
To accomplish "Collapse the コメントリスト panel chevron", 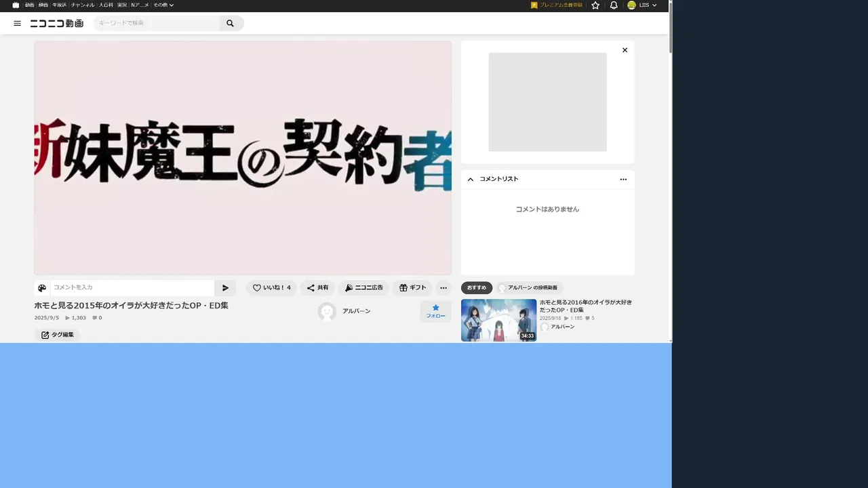I will point(471,179).
